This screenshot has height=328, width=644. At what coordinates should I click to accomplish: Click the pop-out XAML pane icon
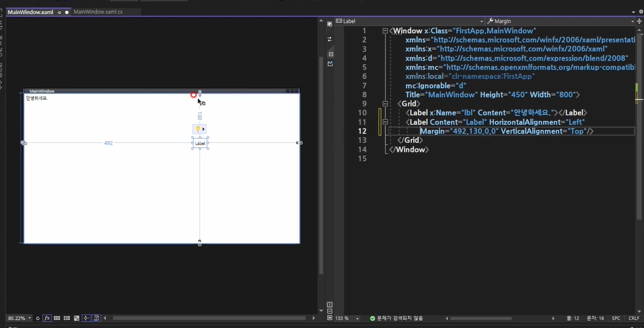330,64
